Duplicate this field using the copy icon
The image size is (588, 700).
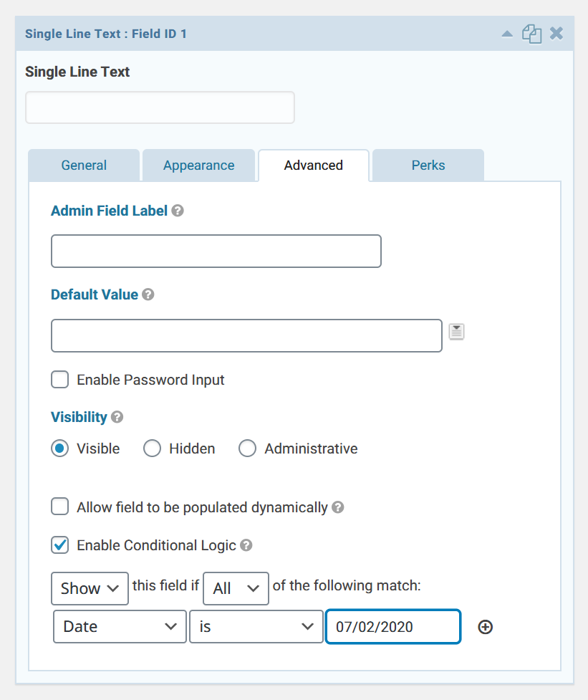532,34
